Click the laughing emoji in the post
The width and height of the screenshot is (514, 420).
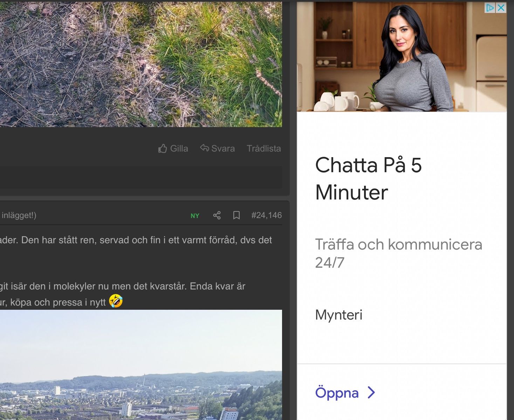click(116, 301)
